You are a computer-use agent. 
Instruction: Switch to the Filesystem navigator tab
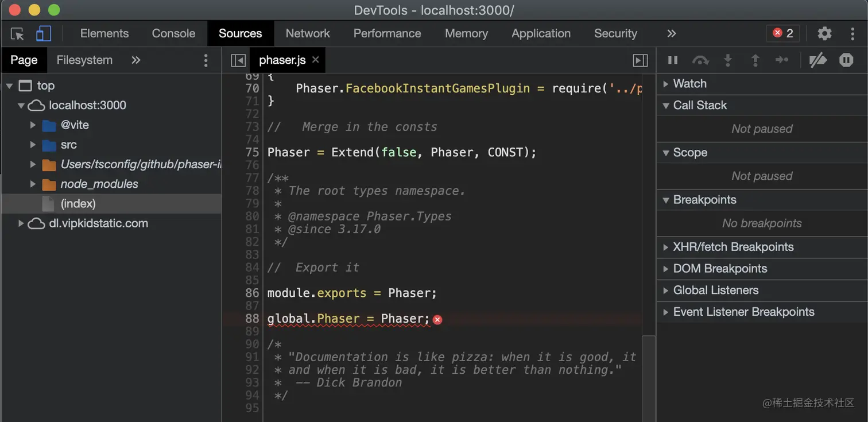coord(84,60)
